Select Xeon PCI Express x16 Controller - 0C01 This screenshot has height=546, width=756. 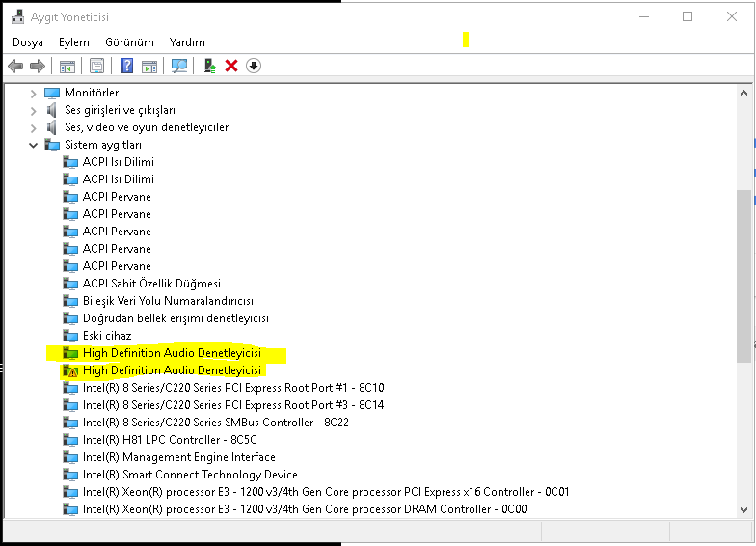pos(326,492)
